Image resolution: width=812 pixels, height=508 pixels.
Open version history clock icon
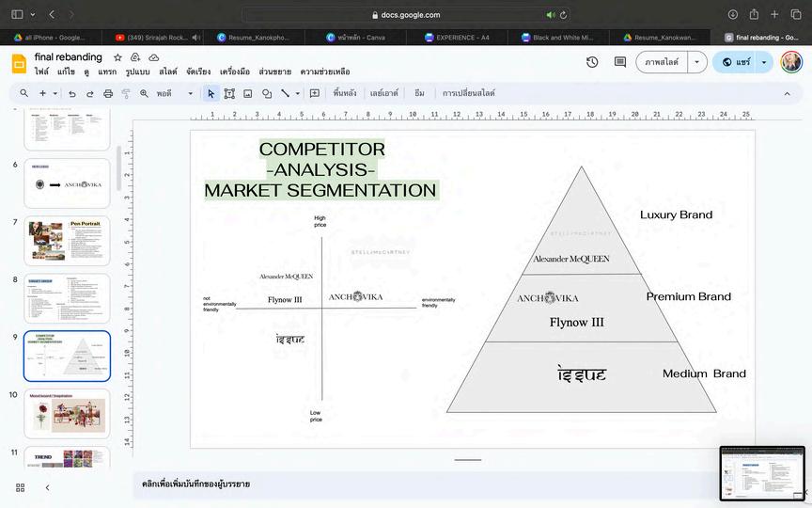pyautogui.click(x=592, y=62)
